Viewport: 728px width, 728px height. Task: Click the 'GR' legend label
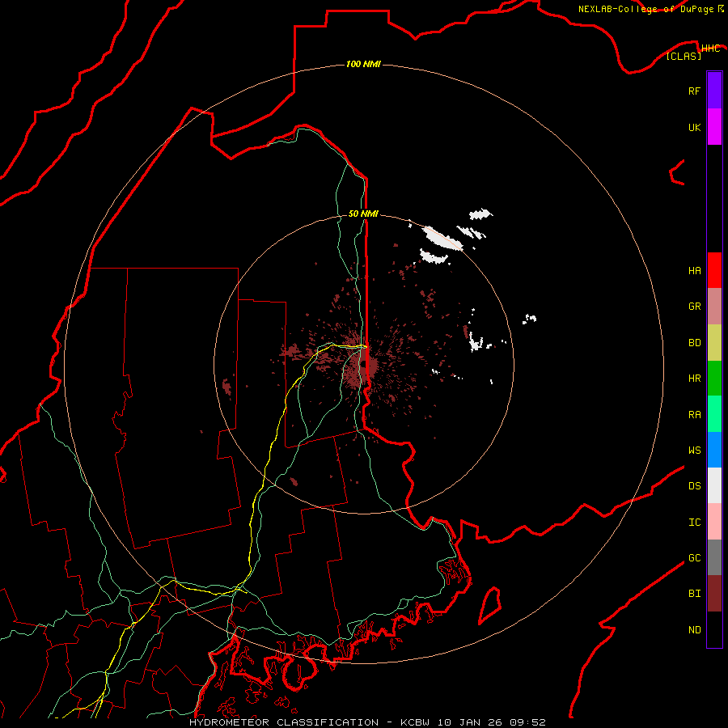pos(694,307)
